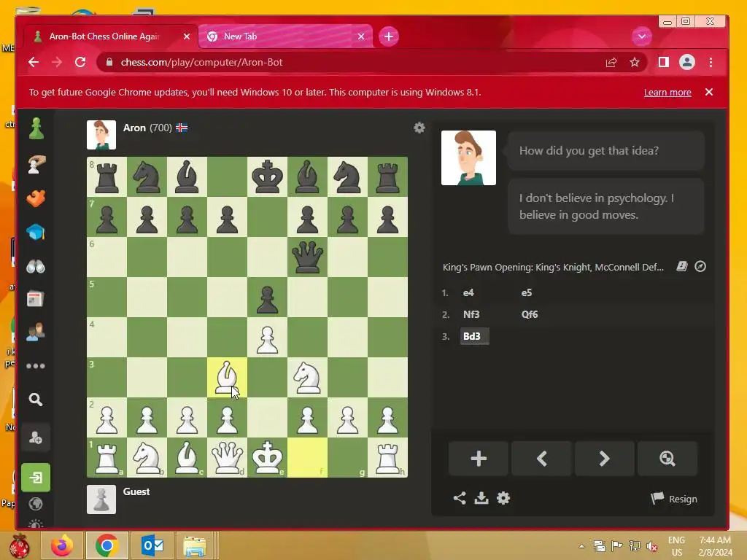This screenshot has height=560, width=747.
Task: Click the black queen on f6
Action: 307,257
